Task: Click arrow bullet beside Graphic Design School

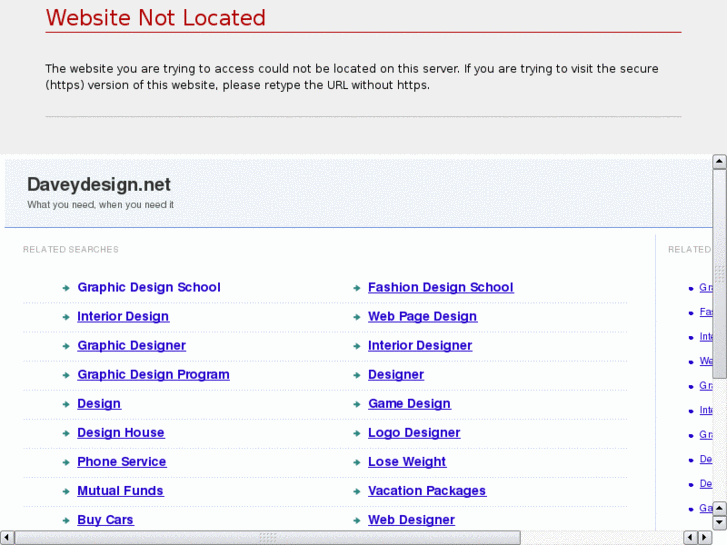Action: [x=66, y=288]
